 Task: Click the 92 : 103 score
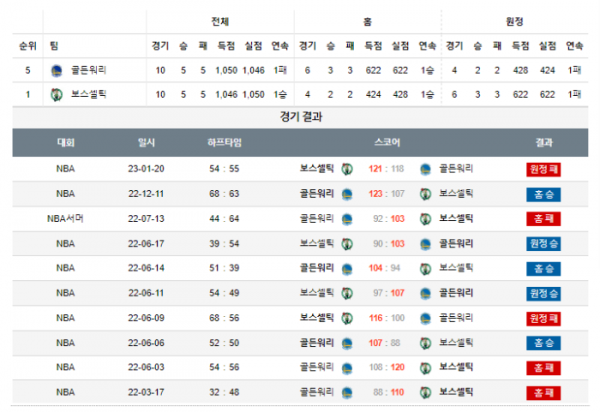388,218
